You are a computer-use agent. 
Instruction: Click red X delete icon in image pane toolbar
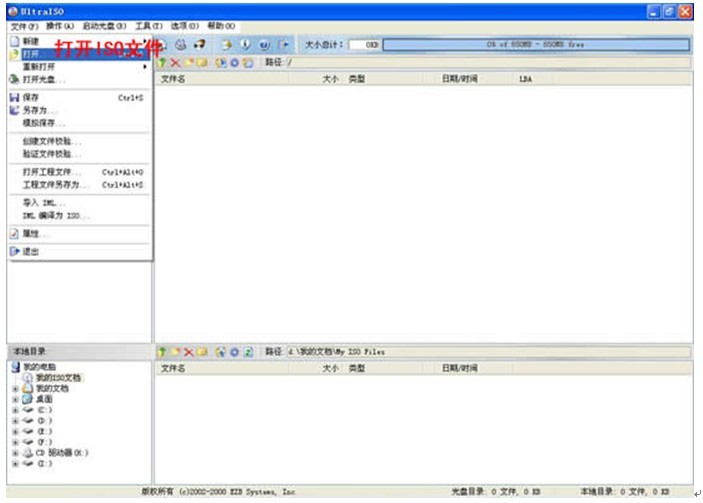(175, 63)
